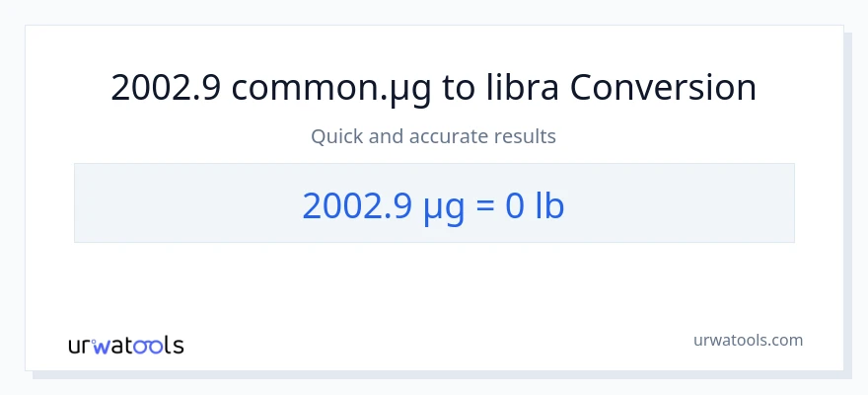Image resolution: width=868 pixels, height=395 pixels.
Task: Select the 'Quick and accurate results' subtitle
Action: [x=433, y=136]
